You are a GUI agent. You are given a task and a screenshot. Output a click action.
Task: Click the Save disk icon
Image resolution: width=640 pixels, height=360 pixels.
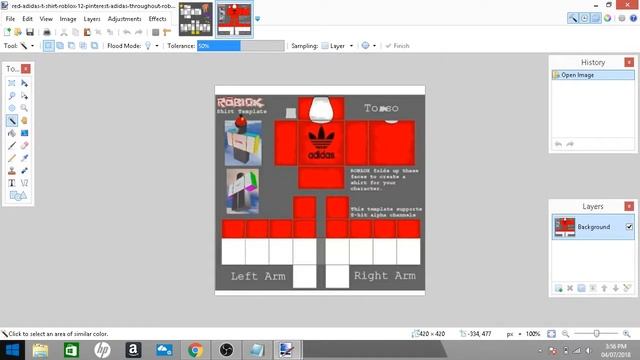(30, 32)
